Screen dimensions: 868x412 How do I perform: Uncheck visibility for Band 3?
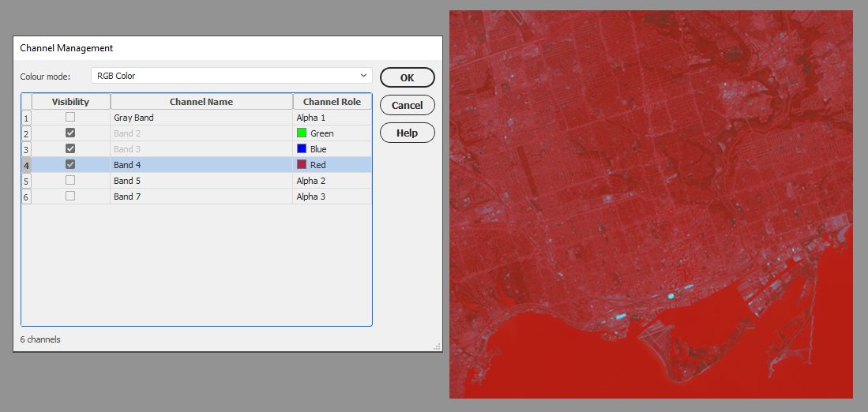(x=70, y=148)
